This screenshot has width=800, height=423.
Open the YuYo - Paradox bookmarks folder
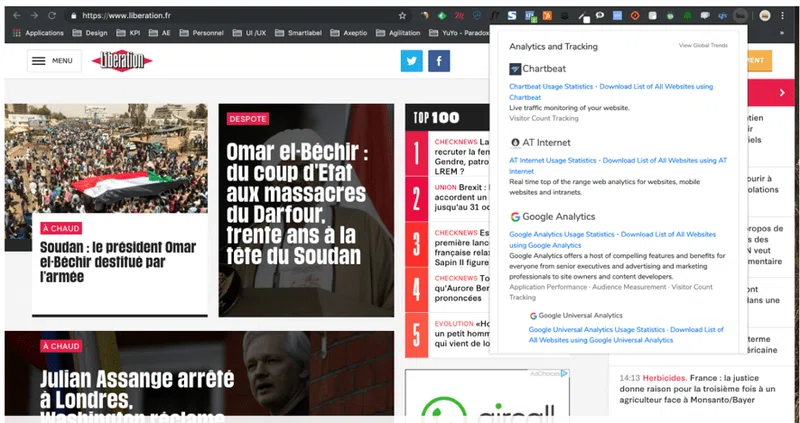pos(459,33)
